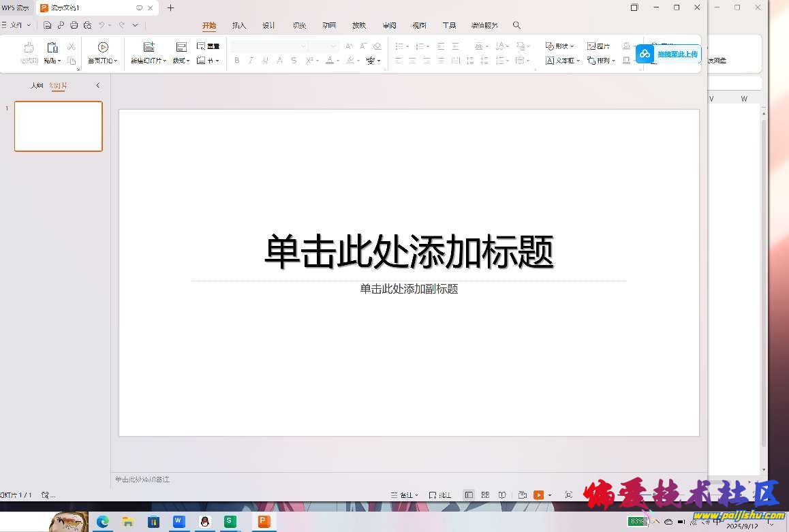Click the orange slideshow play button in status bar

coord(539,495)
